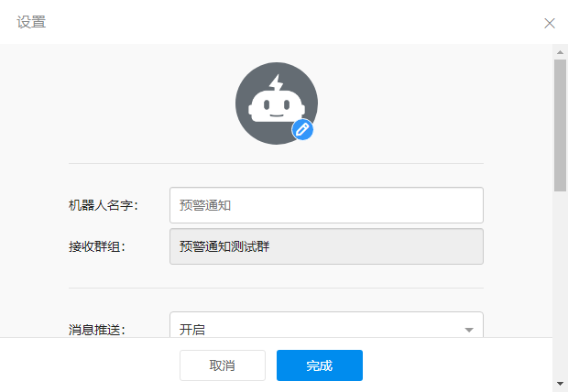Image resolution: width=568 pixels, height=392 pixels.
Task: Select the 开启 text in message push
Action: 192,329
